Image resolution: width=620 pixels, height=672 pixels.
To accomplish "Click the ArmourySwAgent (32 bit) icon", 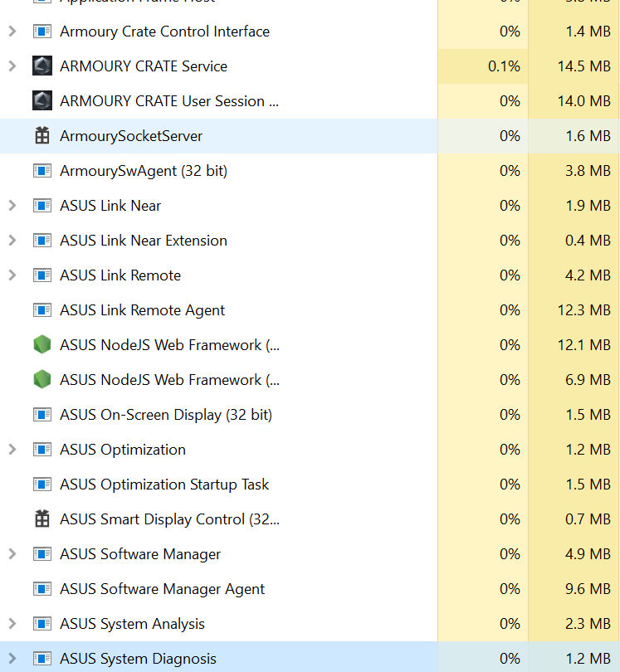I will click(x=42, y=171).
